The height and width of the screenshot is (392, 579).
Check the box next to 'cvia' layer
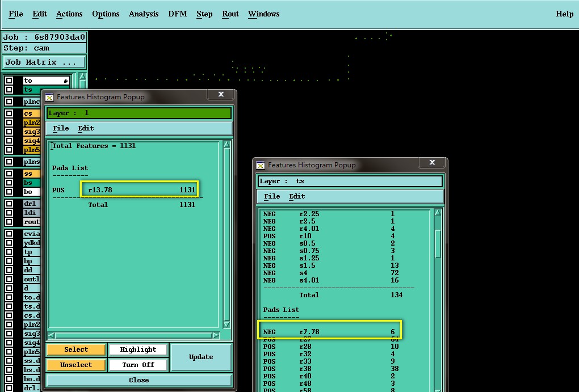click(9, 234)
